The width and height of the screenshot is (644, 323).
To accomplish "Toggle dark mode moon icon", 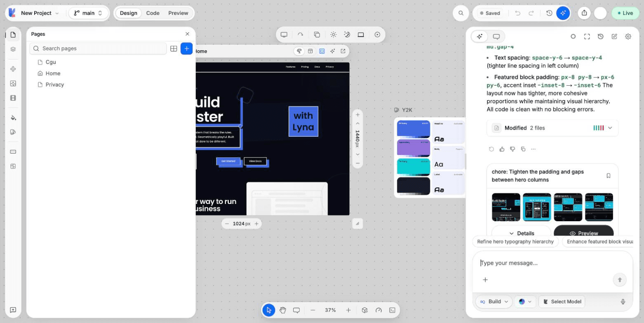I will 347,35.
